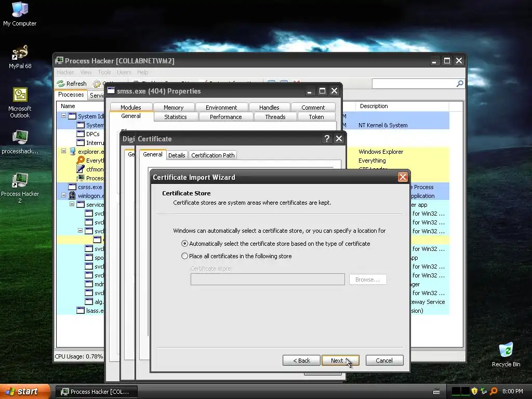532x399 pixels.
Task: Go Back in the Certificate Import Wizard
Action: point(301,361)
